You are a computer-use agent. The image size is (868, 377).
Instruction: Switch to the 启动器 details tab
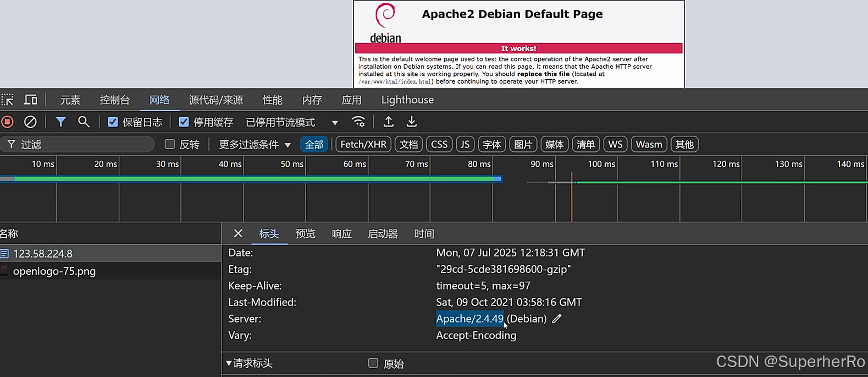tap(383, 234)
